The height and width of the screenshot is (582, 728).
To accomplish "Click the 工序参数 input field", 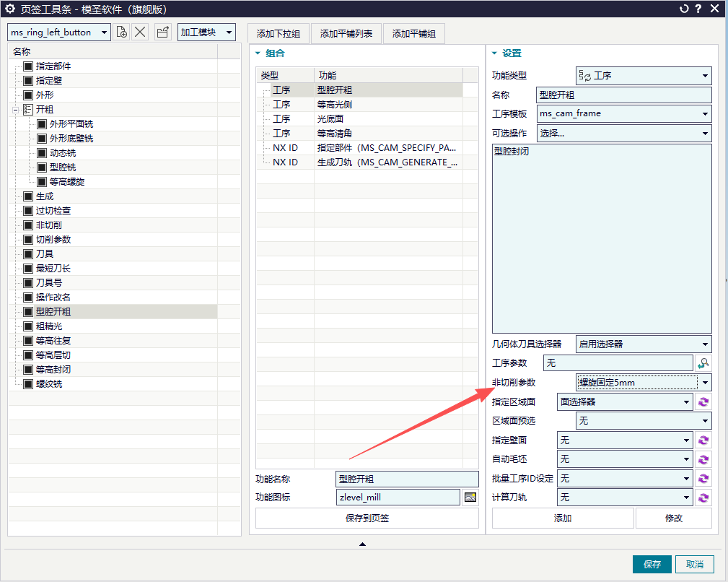I will click(618, 363).
